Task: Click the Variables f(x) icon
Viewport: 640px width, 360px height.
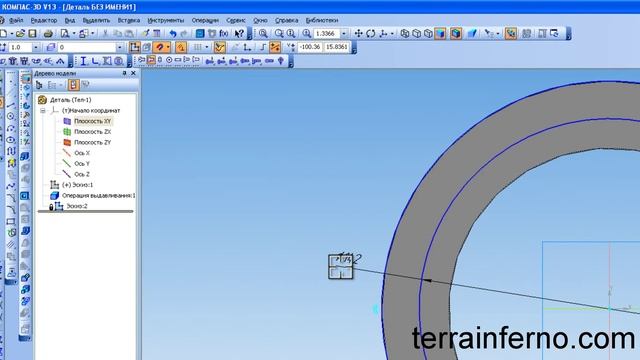Action: (x=224, y=33)
